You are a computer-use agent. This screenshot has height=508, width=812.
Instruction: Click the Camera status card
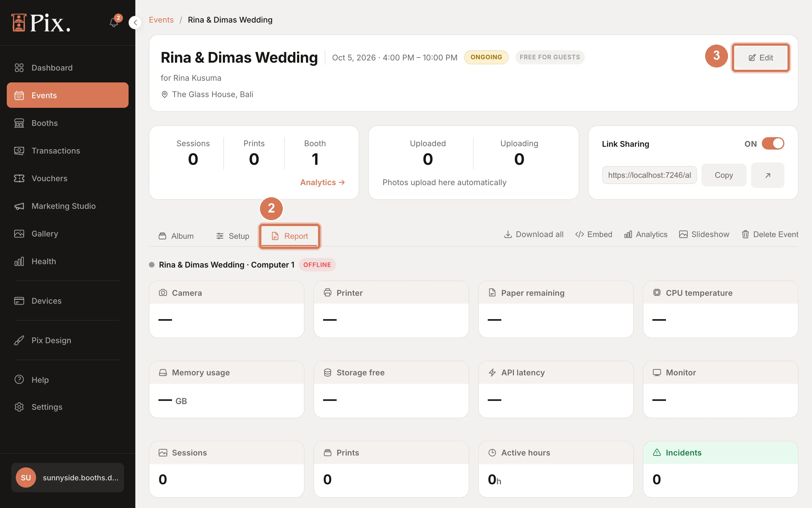(x=226, y=309)
